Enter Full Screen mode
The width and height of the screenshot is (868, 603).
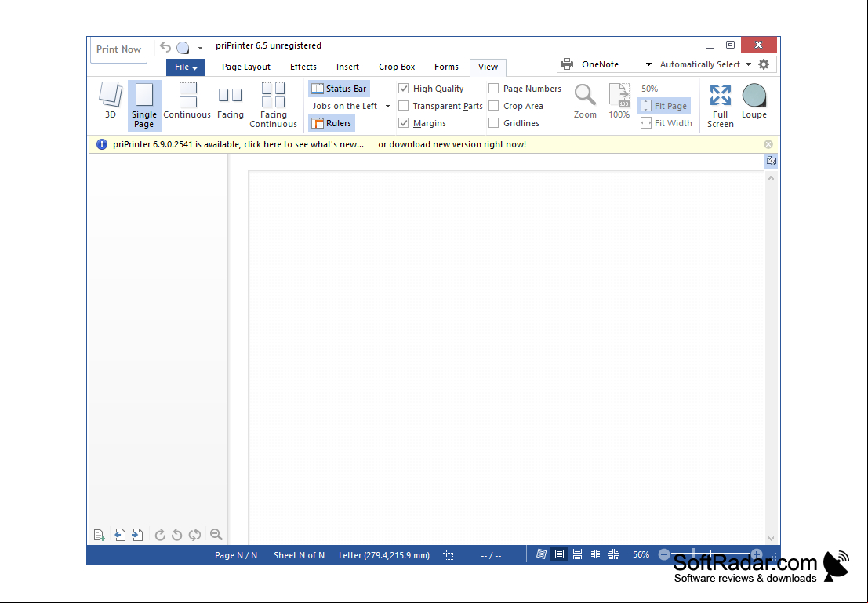pos(720,106)
